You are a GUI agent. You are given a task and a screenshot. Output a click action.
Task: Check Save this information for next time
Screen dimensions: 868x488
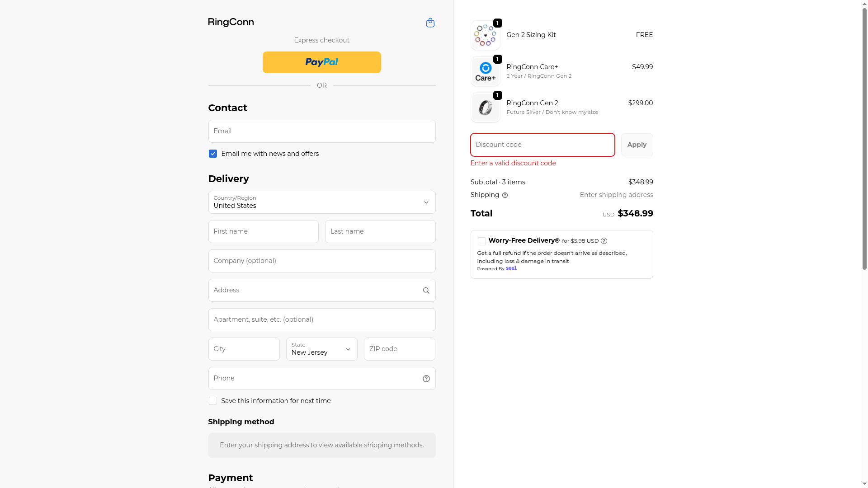coord(213,401)
